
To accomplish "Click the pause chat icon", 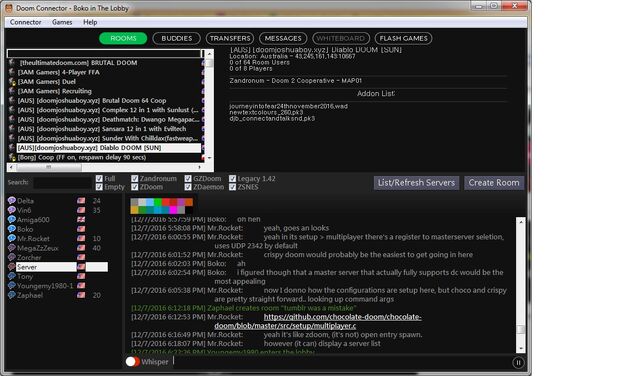I will coord(518,363).
